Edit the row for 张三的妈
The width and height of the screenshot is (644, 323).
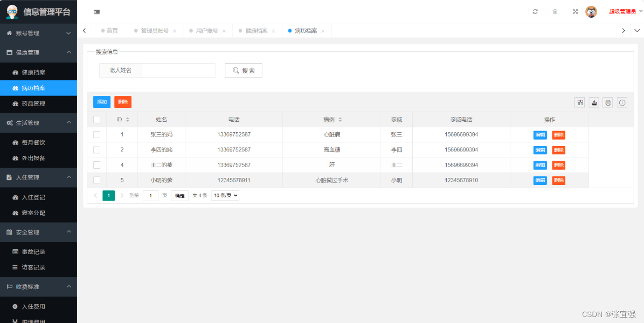(540, 135)
